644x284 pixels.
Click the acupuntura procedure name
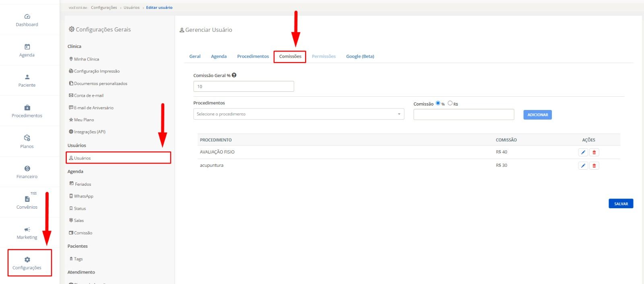coord(211,165)
